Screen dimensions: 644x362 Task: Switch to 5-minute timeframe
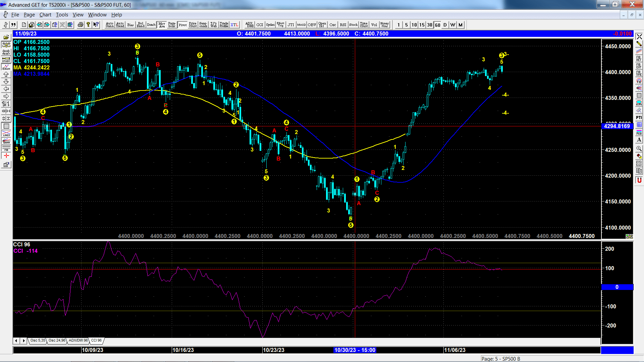(x=406, y=25)
